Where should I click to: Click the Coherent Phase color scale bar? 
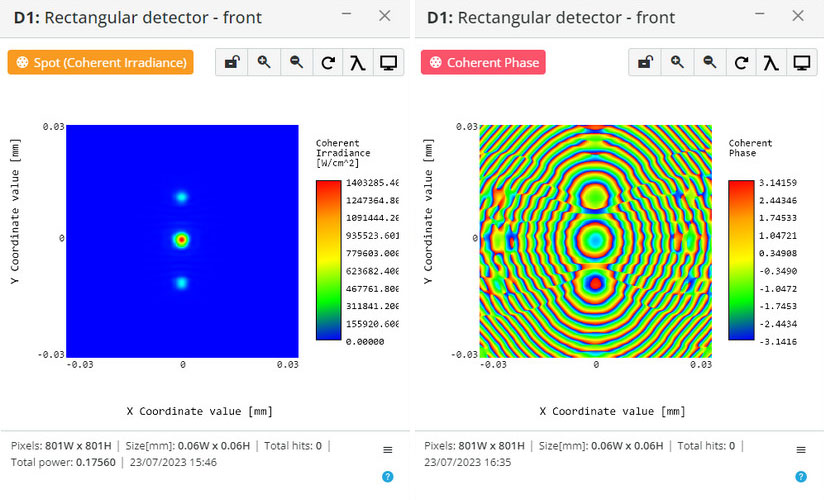pos(741,260)
